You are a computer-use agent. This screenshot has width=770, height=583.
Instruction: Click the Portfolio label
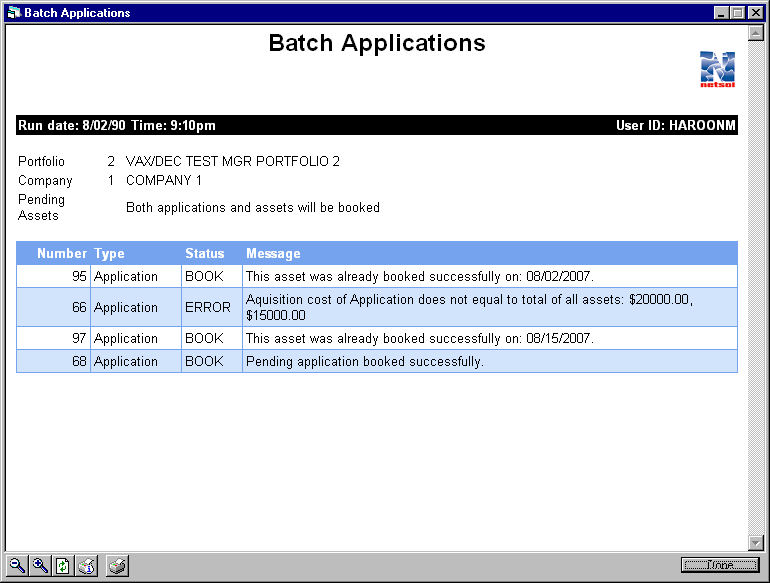pos(41,162)
